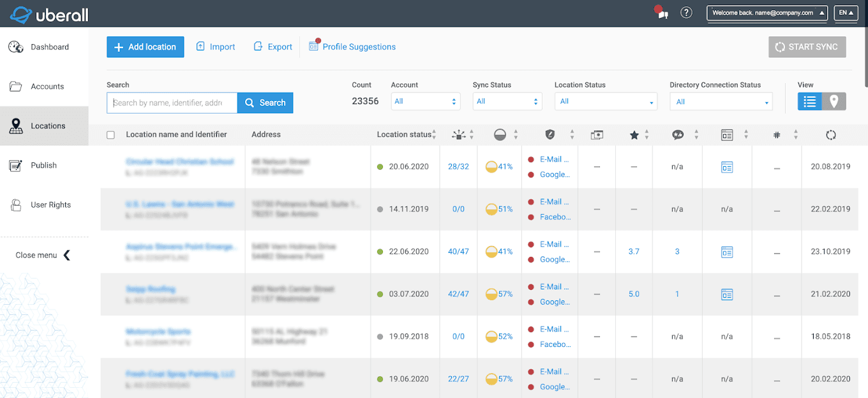Click the START SYNC button
The height and width of the screenshot is (398, 868).
click(x=807, y=47)
